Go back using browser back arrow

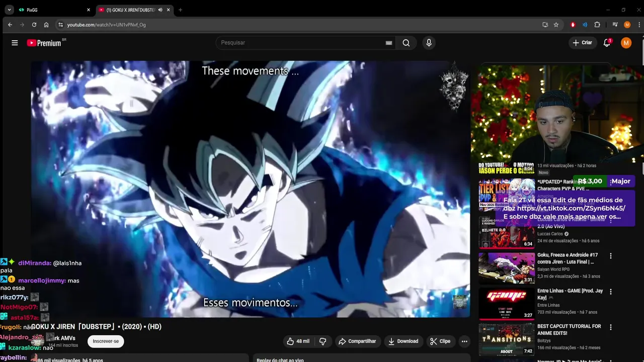click(10, 25)
